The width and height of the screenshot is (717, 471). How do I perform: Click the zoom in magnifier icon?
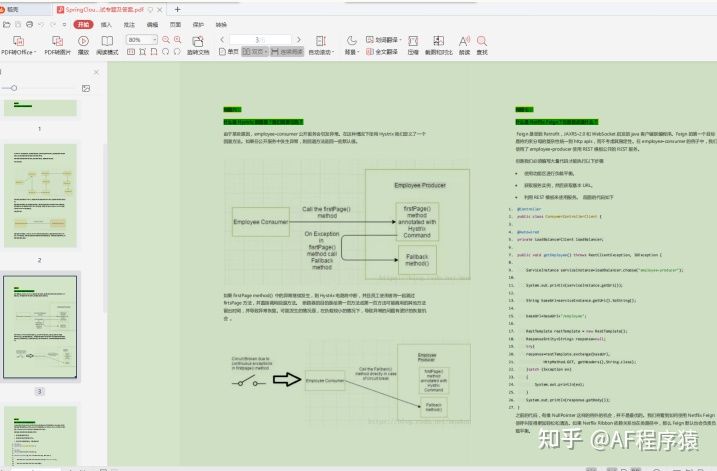(177, 40)
